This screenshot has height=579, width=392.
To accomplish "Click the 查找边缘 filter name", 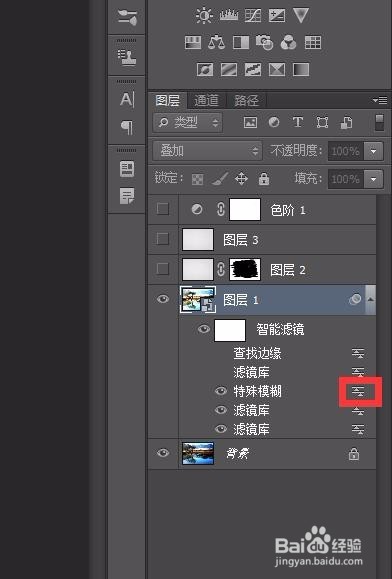I will click(257, 353).
